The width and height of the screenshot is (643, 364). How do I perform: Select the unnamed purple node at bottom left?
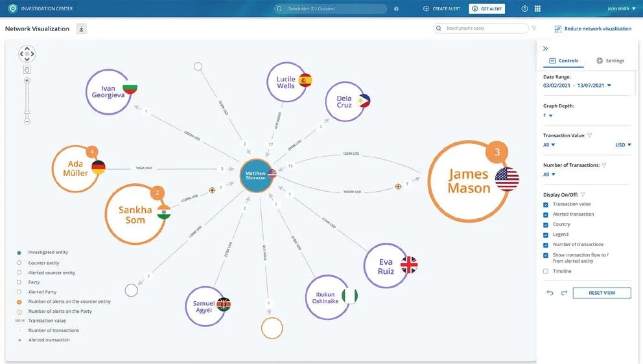(131, 290)
